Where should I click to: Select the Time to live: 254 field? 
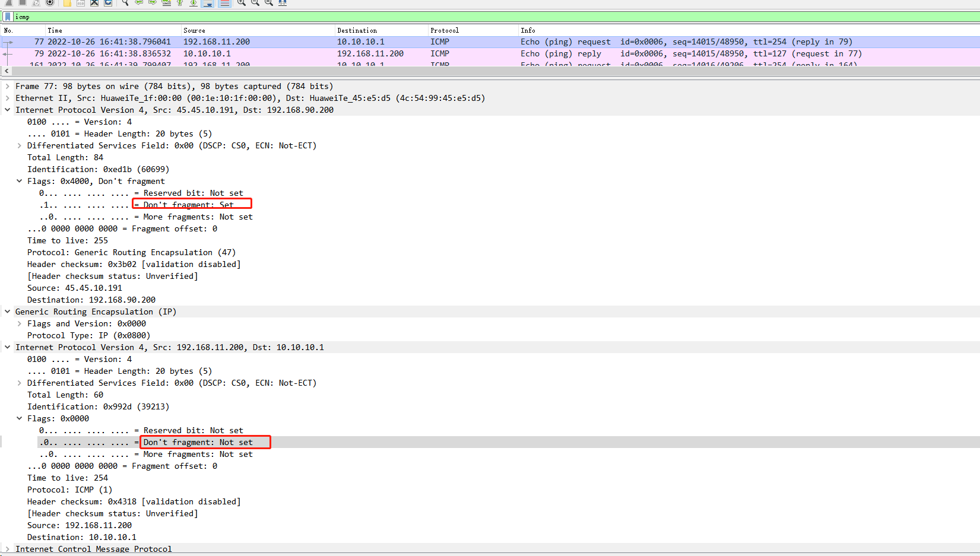click(x=68, y=478)
